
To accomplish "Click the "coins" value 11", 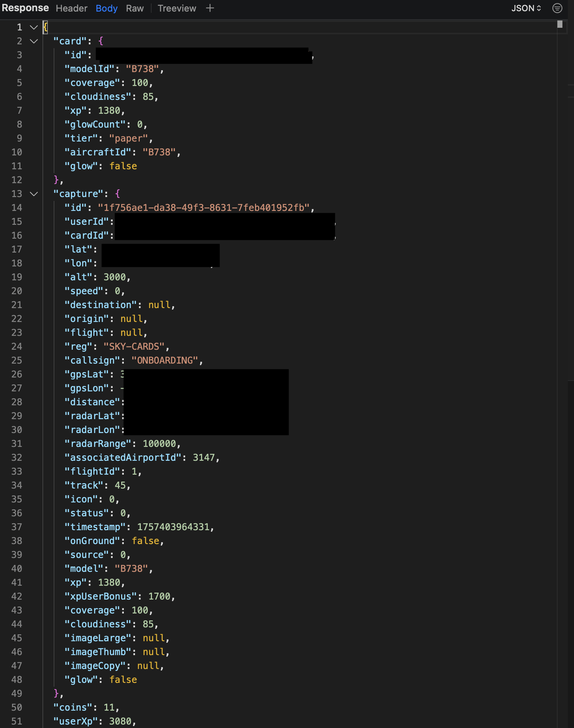I will pos(109,708).
